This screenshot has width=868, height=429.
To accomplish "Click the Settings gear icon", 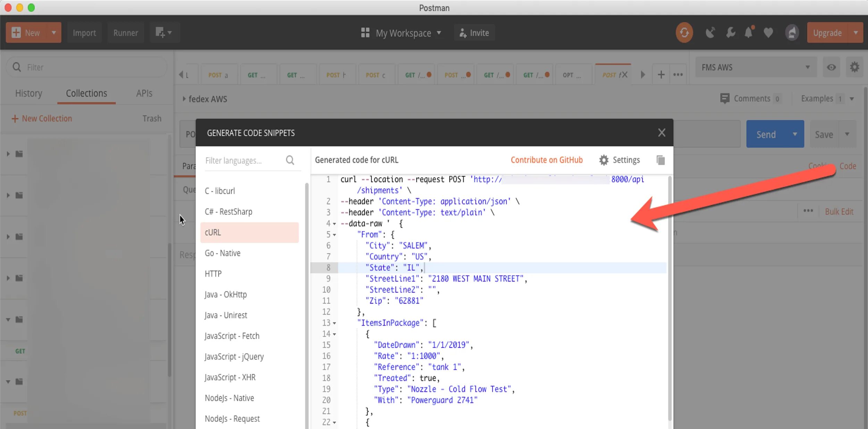I will pyautogui.click(x=603, y=160).
